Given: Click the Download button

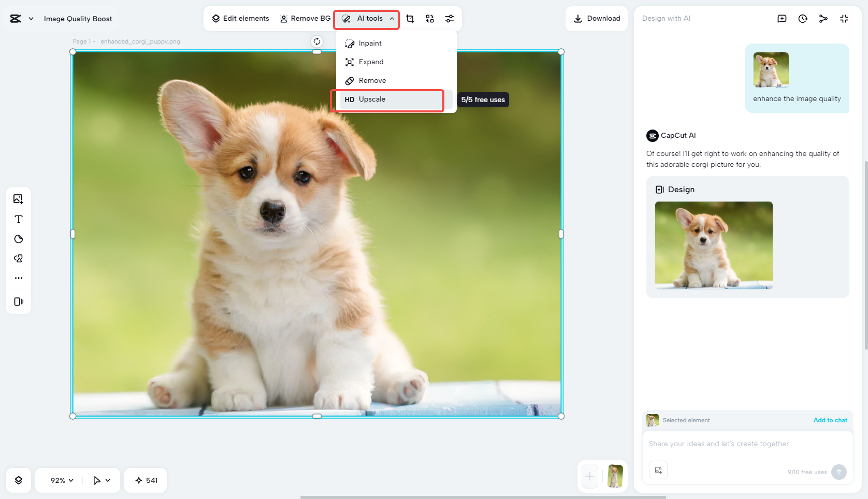Looking at the screenshot, I should pos(597,18).
